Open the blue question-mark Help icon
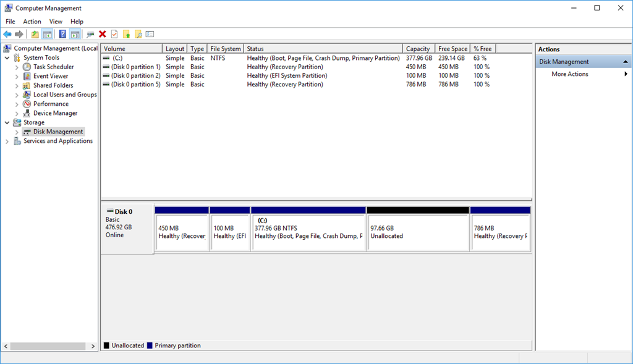This screenshot has width=633, height=364. (x=62, y=35)
